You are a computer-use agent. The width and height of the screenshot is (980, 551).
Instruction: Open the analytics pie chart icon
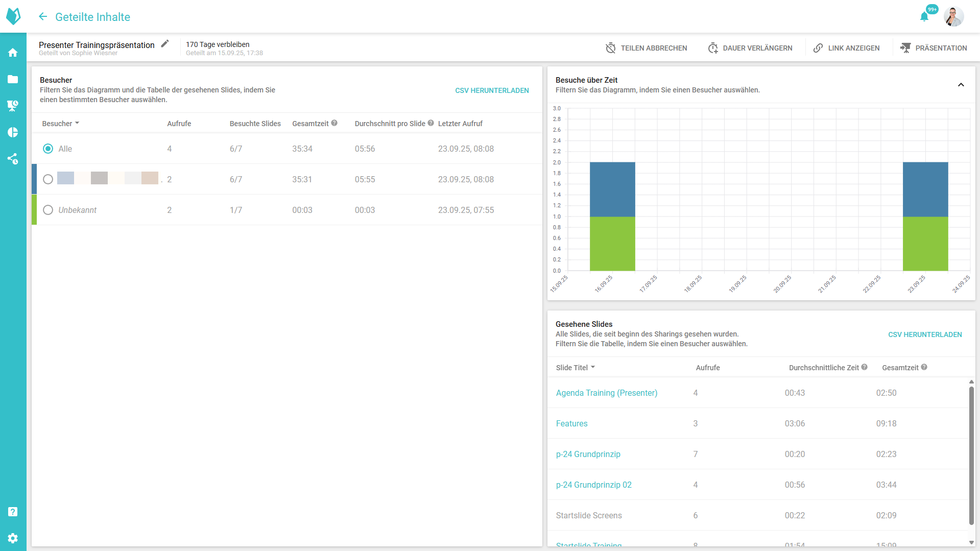(x=13, y=132)
